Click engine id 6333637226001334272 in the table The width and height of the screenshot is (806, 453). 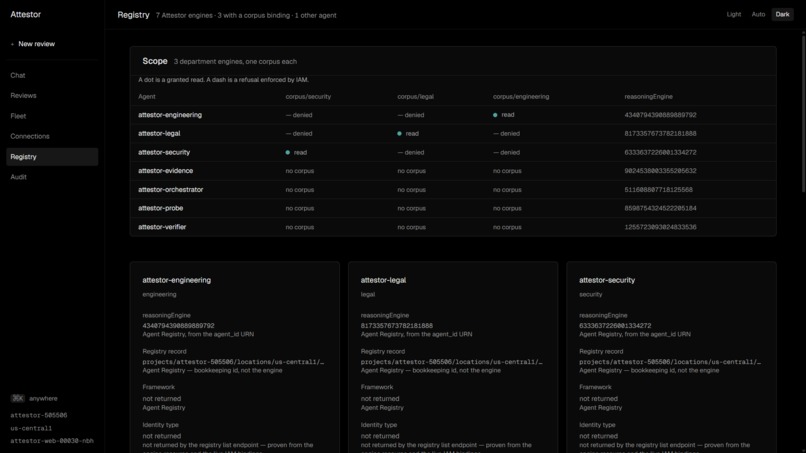click(660, 152)
